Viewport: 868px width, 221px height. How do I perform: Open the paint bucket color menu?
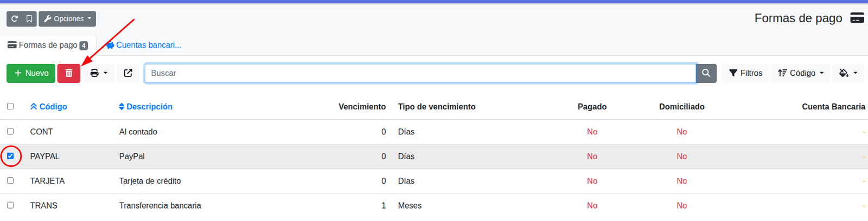point(848,73)
